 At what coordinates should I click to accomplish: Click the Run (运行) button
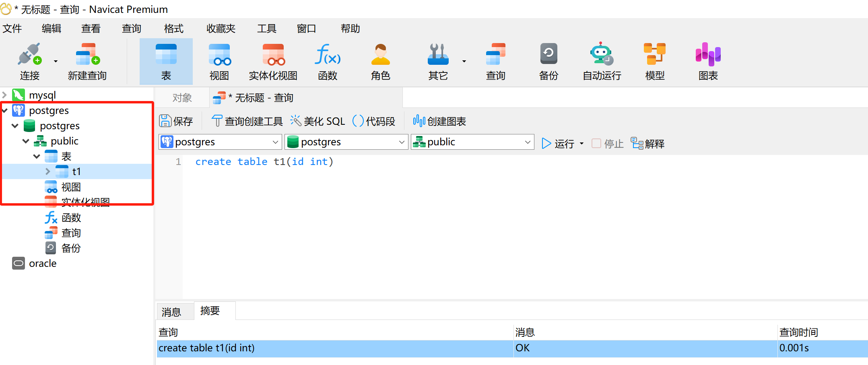pyautogui.click(x=558, y=144)
